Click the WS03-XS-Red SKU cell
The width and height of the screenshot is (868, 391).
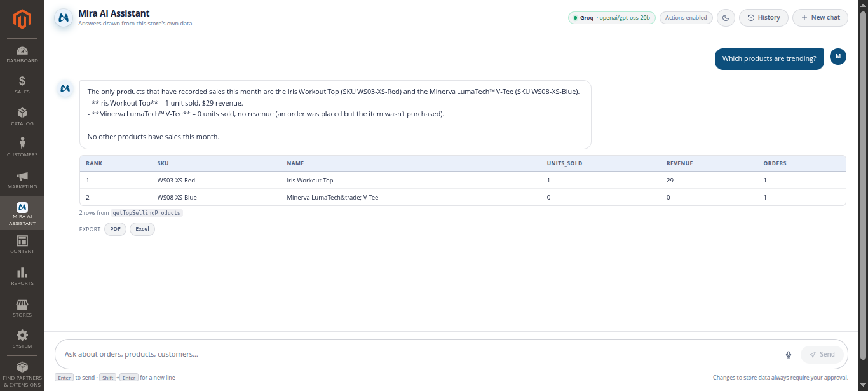[176, 181]
